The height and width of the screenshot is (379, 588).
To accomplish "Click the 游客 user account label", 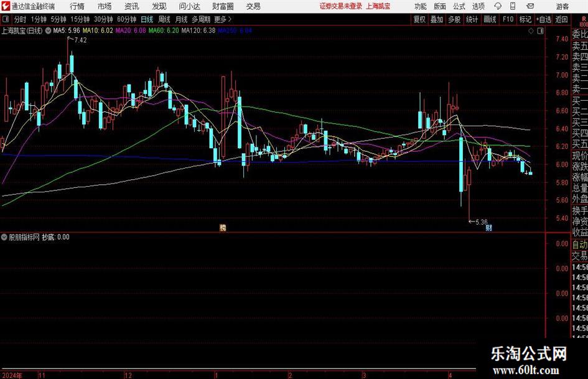I will pyautogui.click(x=562, y=6).
